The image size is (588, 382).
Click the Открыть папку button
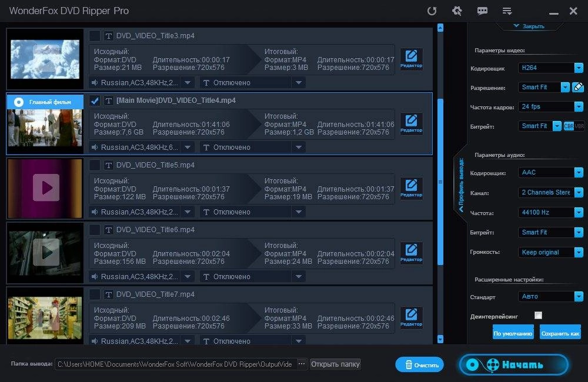(x=335, y=364)
